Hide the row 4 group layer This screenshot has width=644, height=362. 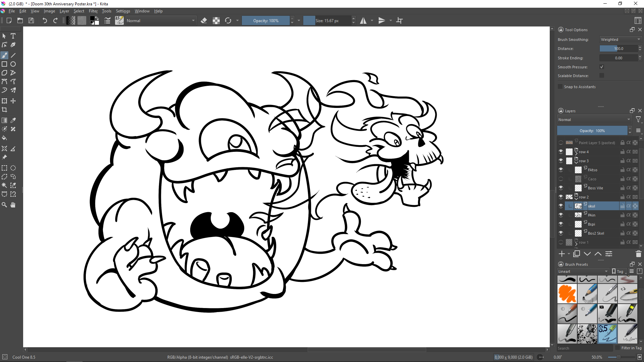(561, 152)
